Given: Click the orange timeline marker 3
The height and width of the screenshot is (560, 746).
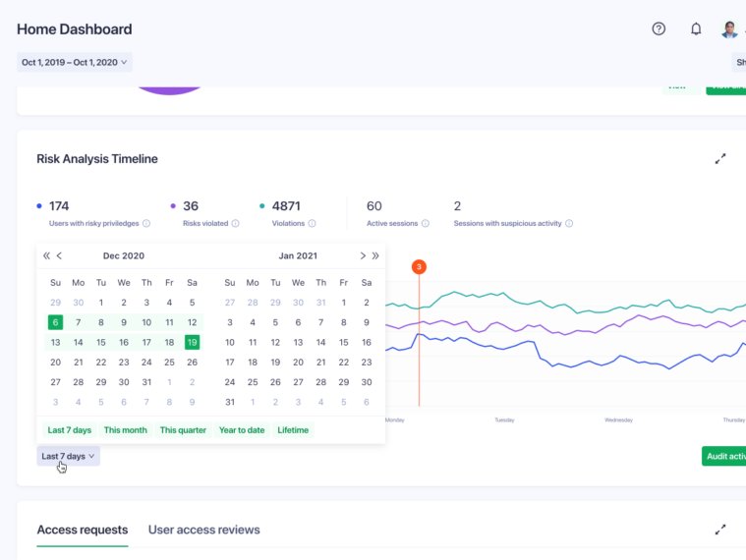Looking at the screenshot, I should pos(419,267).
